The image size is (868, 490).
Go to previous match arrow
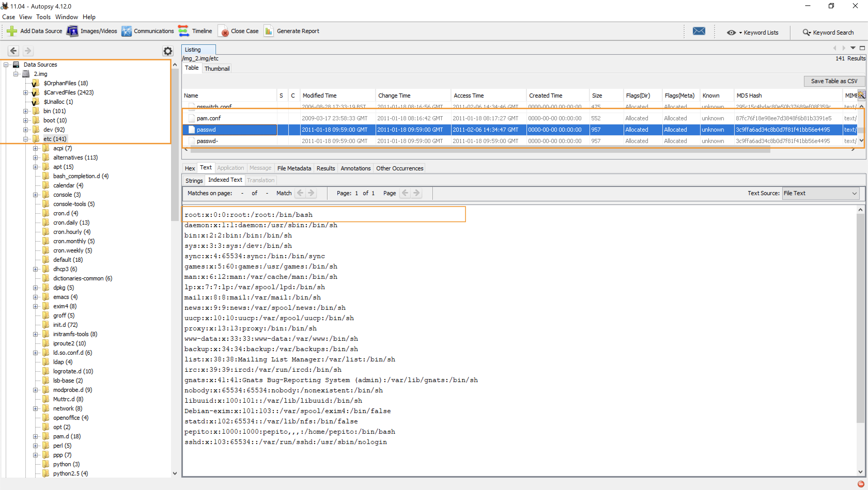[x=300, y=193]
